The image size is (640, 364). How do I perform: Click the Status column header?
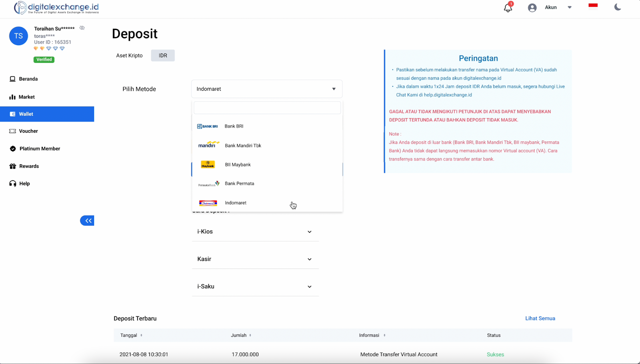click(x=494, y=335)
